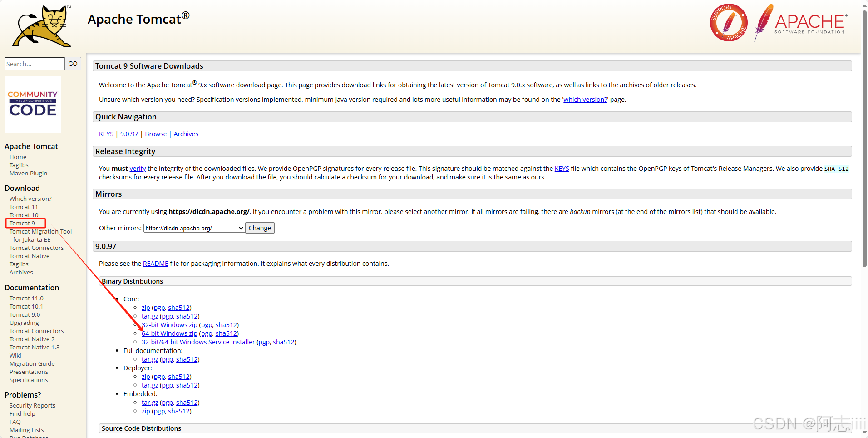Image resolution: width=868 pixels, height=438 pixels.
Task: Open Tomcat Migration Tool for Jakarta EE
Action: (40, 236)
